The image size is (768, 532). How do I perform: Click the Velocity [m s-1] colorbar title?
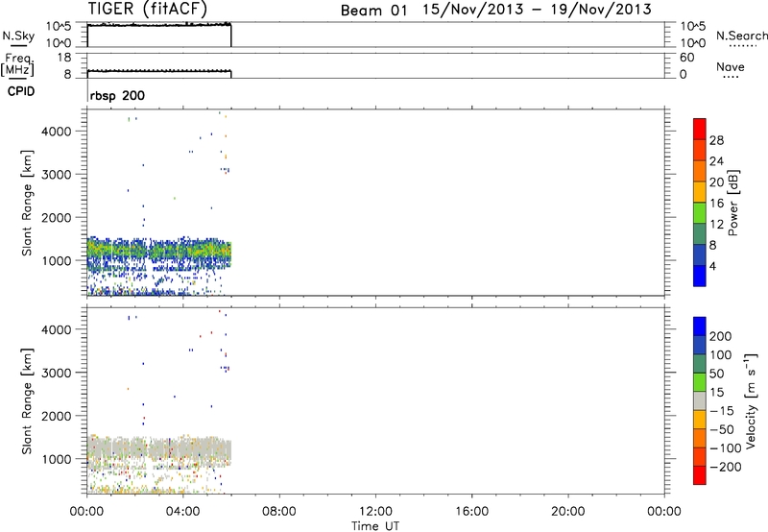751,400
